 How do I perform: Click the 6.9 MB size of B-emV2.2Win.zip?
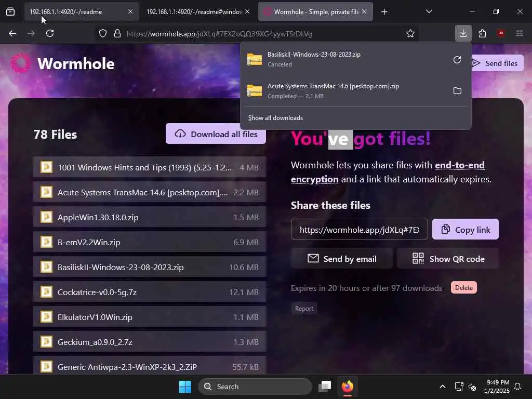[246, 242]
